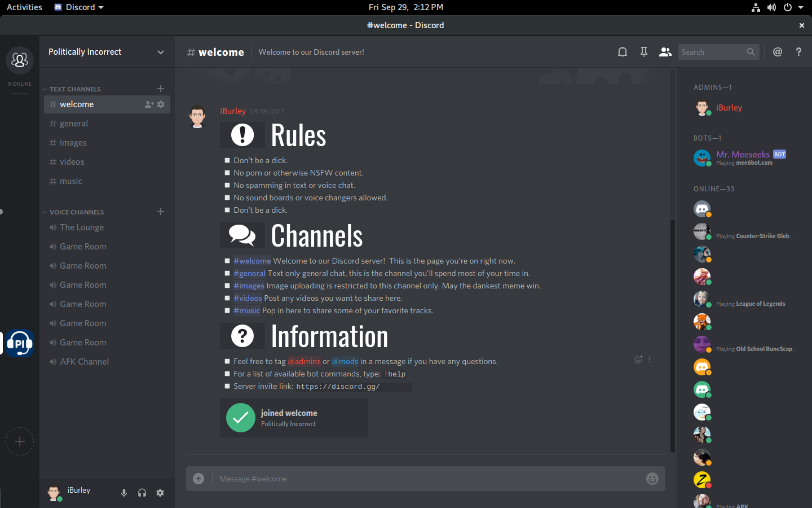The width and height of the screenshot is (812, 508).
Task: Join the AFK Channel voice channel
Action: coord(107,362)
